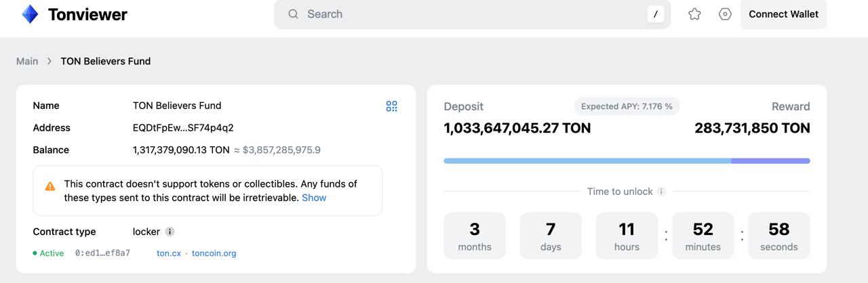Click the slash shortcut key badge
This screenshot has width=868, height=283.
pyautogui.click(x=656, y=14)
